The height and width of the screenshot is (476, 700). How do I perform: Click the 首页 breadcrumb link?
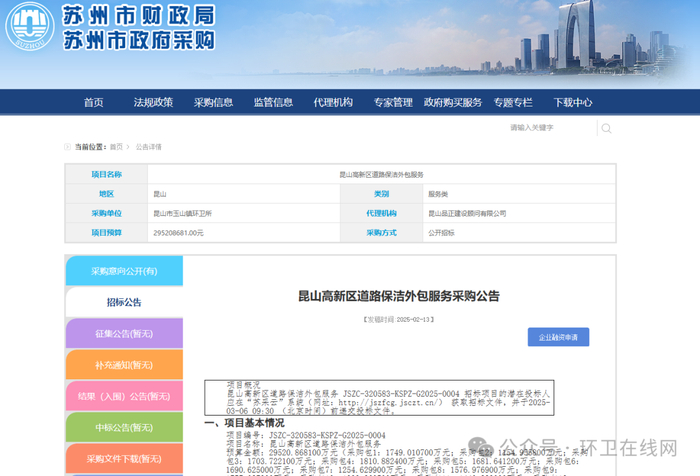click(x=117, y=147)
